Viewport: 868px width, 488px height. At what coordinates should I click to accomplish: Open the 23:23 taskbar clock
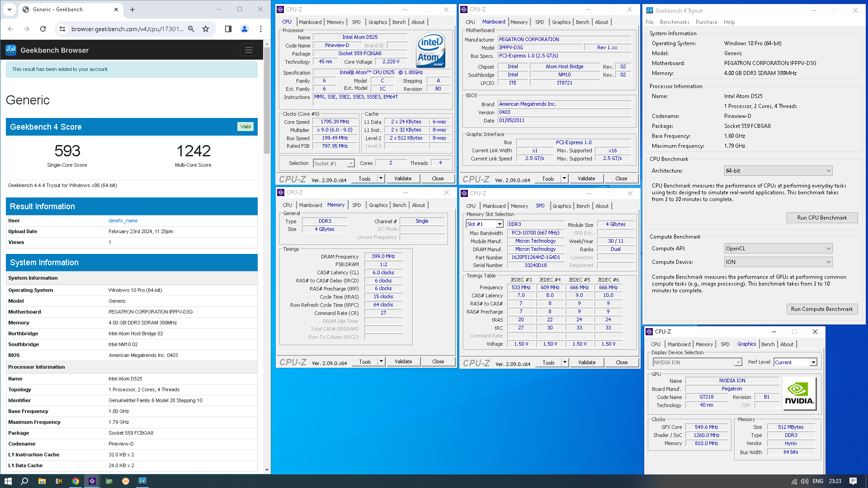[835, 481]
